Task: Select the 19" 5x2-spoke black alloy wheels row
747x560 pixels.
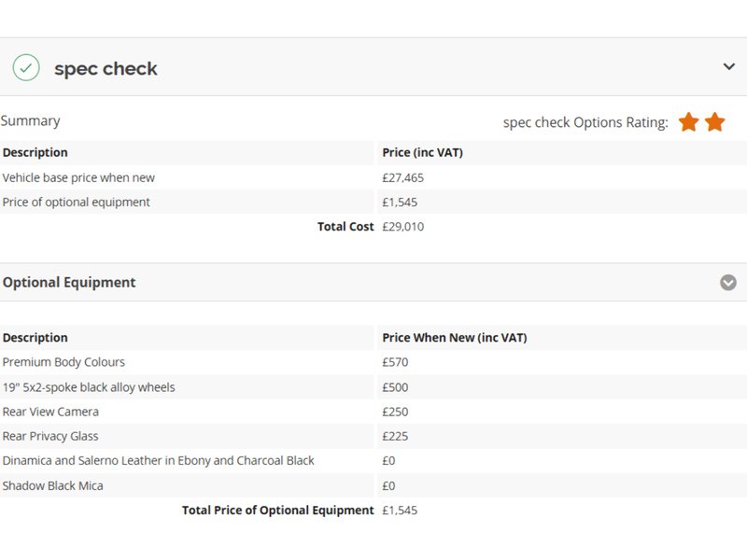Action: tap(89, 387)
